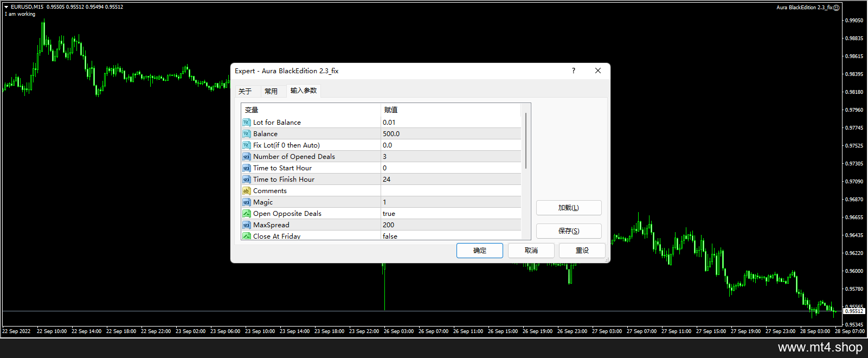
Task: Select the Lot for Balance row label
Action: click(x=277, y=123)
